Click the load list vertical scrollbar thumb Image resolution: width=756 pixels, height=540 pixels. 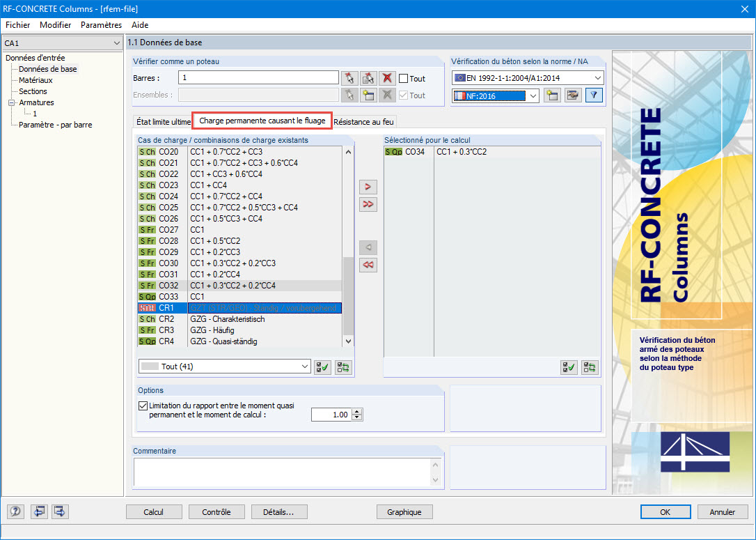tap(349, 296)
